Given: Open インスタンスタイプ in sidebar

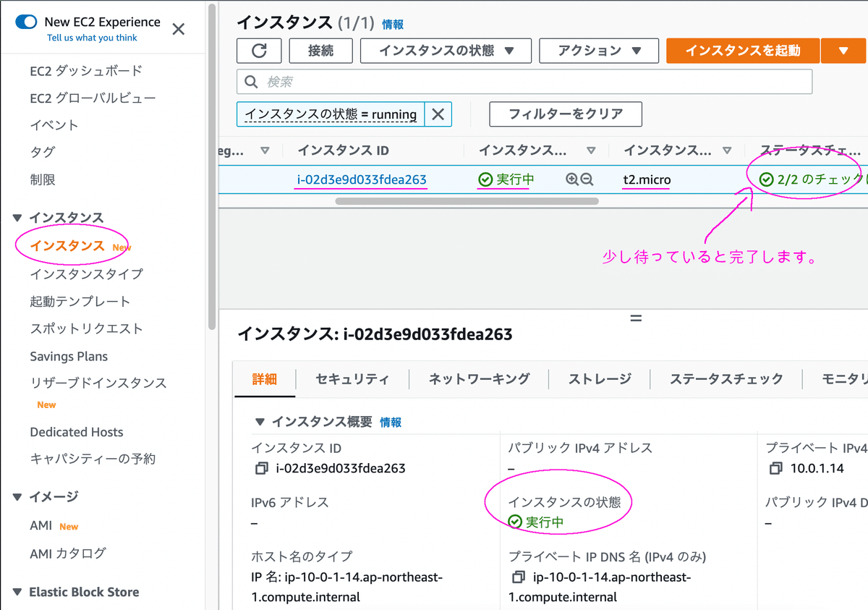Looking at the screenshot, I should click(86, 274).
